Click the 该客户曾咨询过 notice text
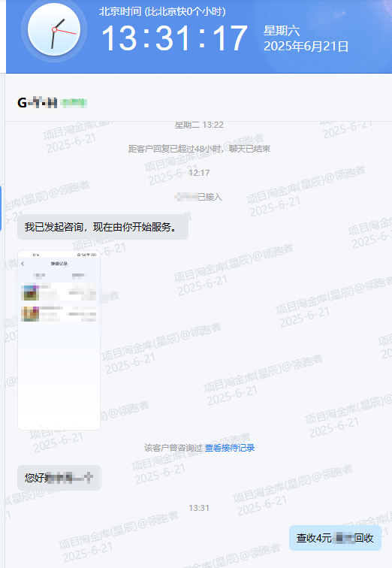This screenshot has height=568, width=392. (174, 448)
